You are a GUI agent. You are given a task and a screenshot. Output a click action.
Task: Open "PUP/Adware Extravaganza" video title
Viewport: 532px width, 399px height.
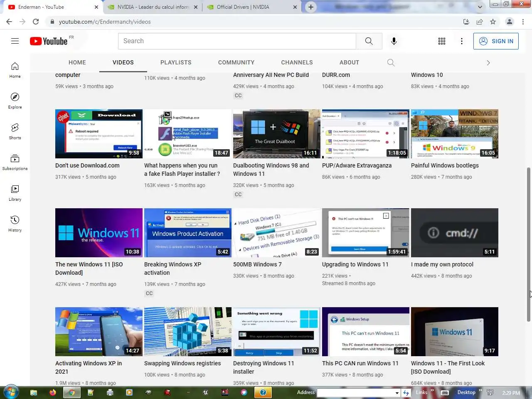pos(357,165)
